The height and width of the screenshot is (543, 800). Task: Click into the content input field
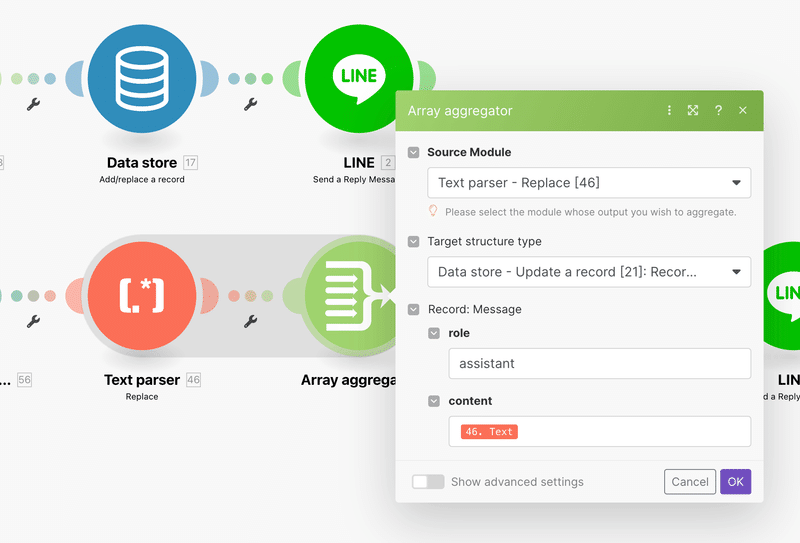point(600,432)
